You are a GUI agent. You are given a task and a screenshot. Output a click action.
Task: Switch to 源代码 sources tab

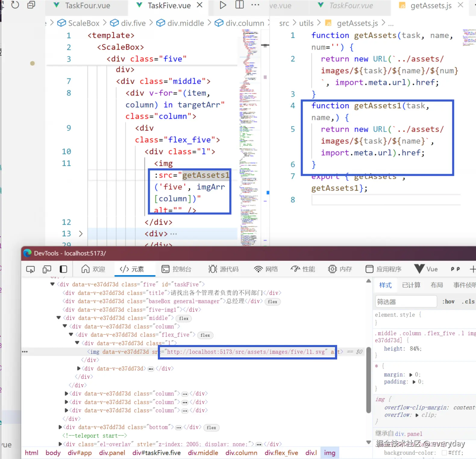(x=223, y=269)
